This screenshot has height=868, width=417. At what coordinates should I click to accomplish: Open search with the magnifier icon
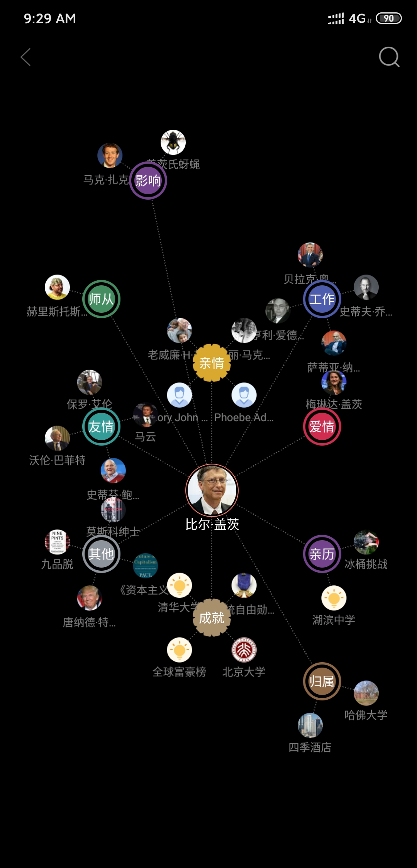(389, 57)
